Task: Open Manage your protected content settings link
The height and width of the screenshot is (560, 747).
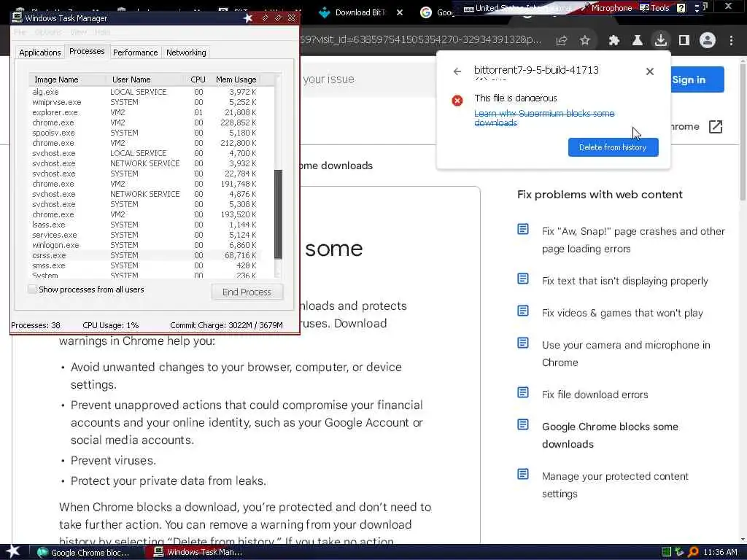Action: pyautogui.click(x=614, y=485)
